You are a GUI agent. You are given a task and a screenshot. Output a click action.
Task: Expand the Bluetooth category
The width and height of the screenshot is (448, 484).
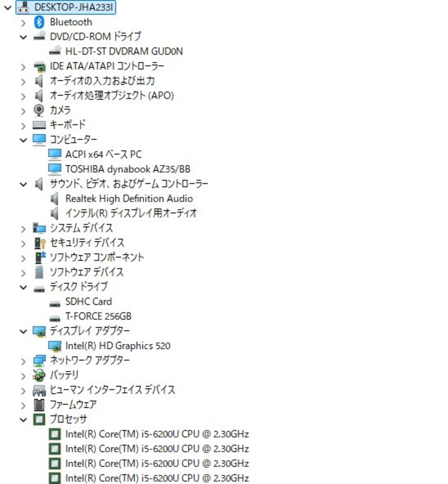coord(23,23)
